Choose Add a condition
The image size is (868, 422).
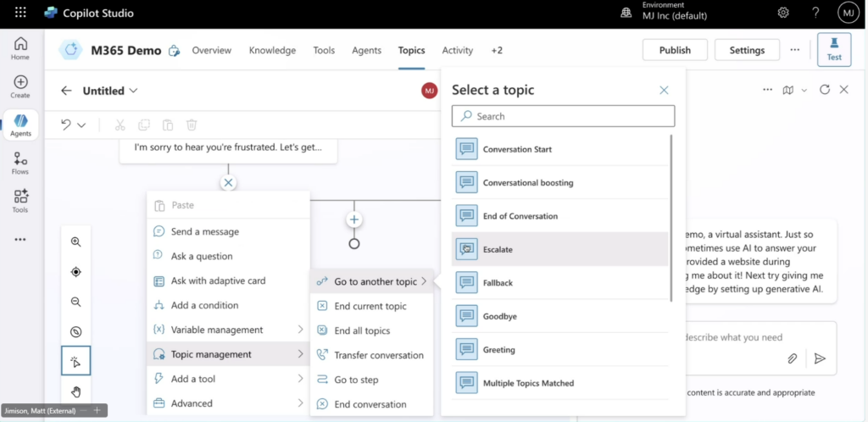pyautogui.click(x=228, y=305)
